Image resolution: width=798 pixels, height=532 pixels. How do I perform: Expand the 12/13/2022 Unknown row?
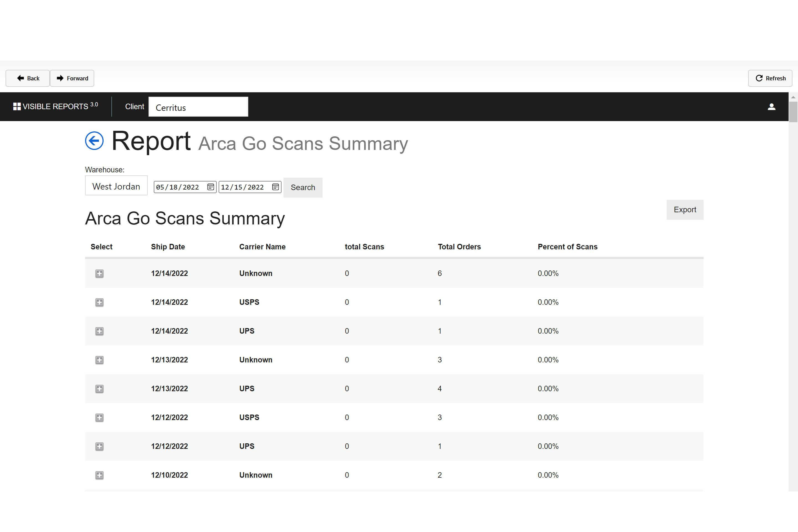tap(99, 360)
